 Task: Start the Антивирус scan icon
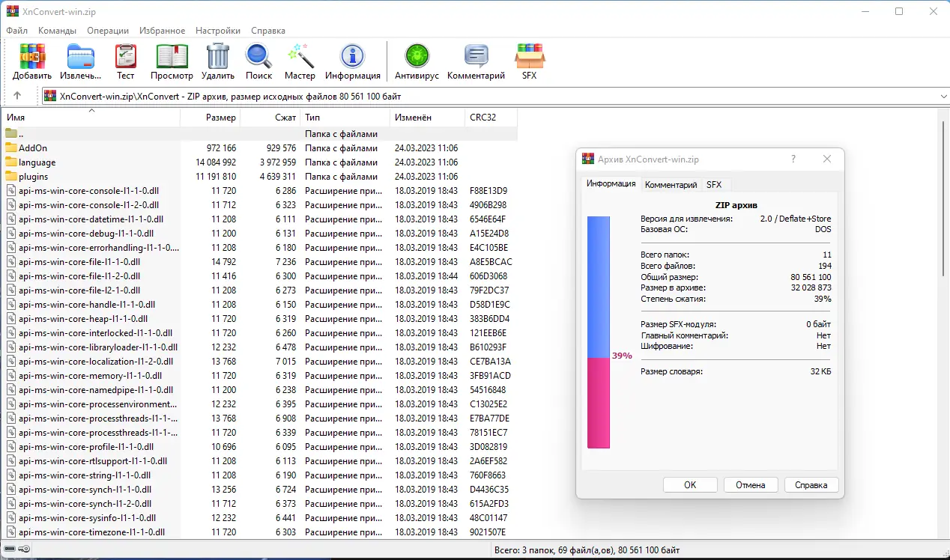[x=417, y=57]
